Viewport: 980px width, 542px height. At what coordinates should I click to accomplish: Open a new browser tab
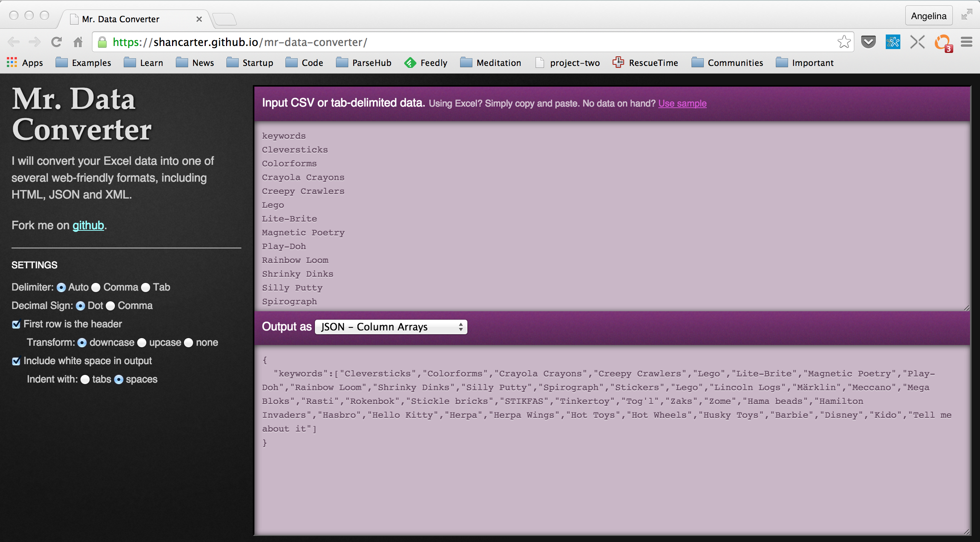coord(225,19)
